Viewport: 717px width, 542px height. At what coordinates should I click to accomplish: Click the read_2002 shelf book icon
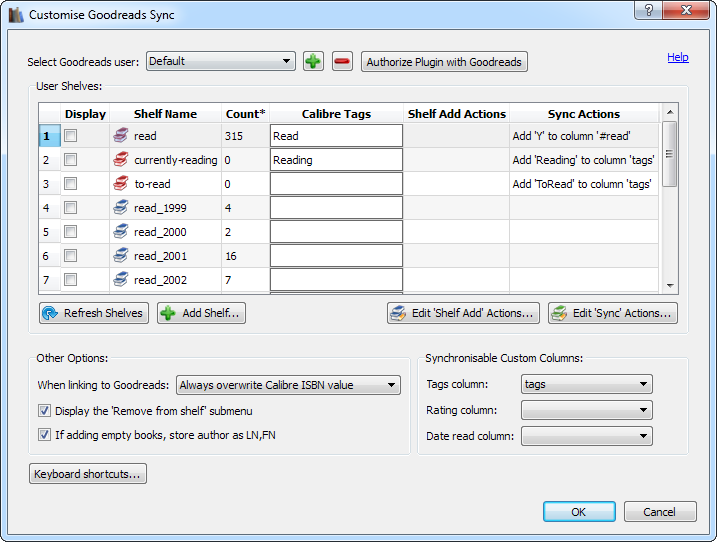tap(121, 279)
